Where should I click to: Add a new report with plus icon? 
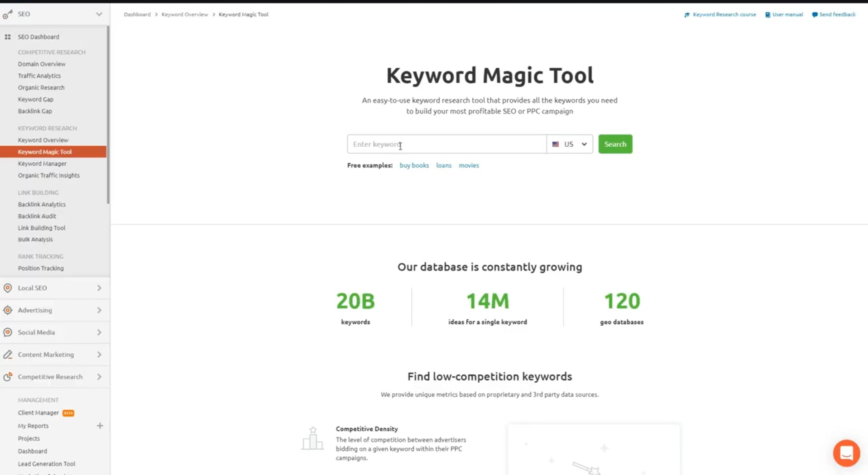[x=100, y=426]
